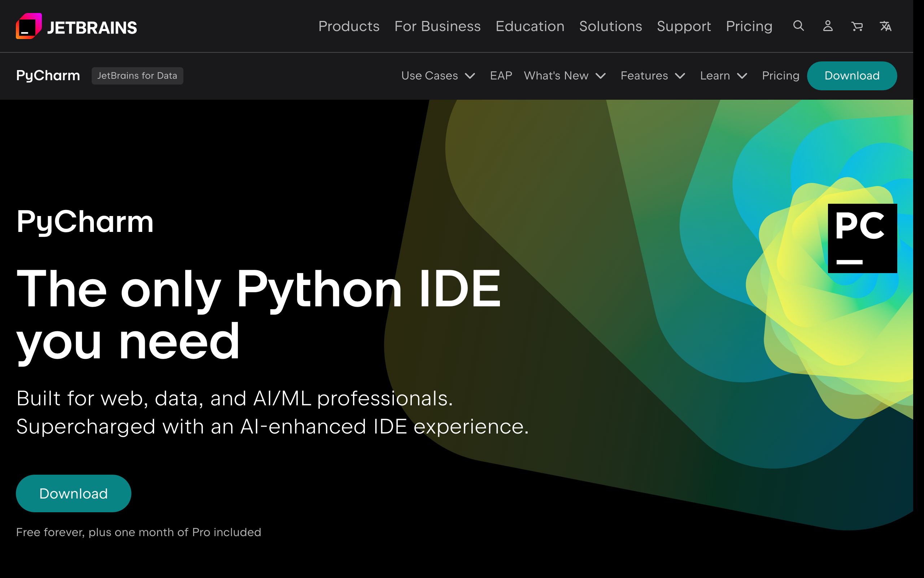The width and height of the screenshot is (924, 578).
Task: Open the Support menu
Action: pyautogui.click(x=684, y=26)
